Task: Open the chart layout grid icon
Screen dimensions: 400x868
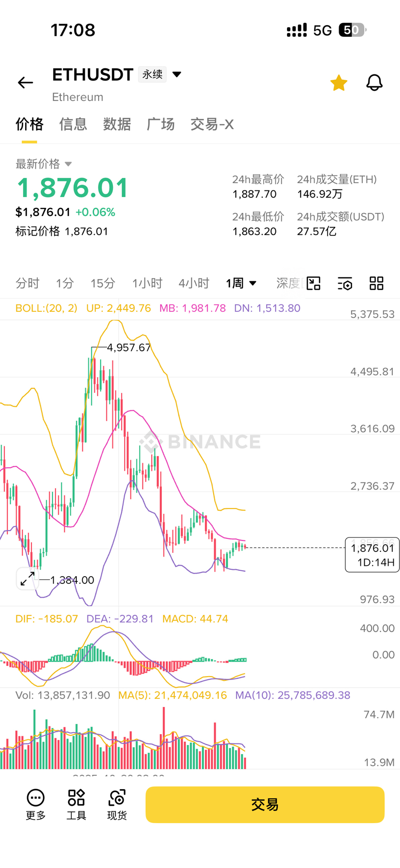Action: [376, 283]
